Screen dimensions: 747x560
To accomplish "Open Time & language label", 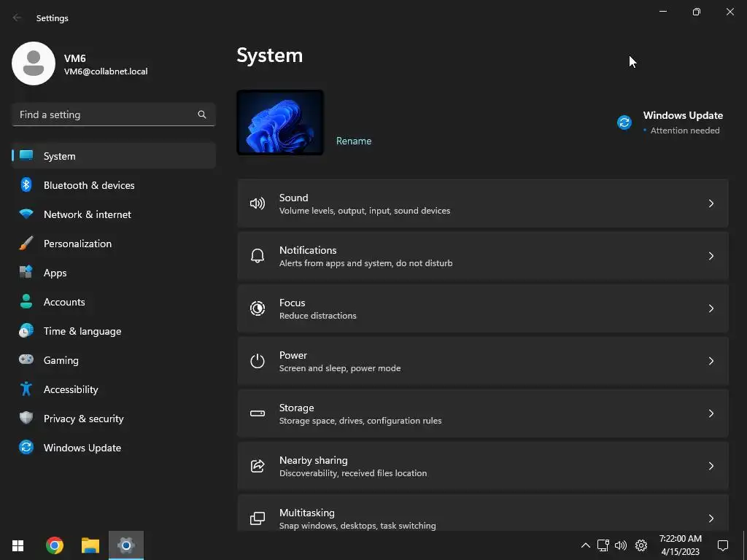I will tap(82, 331).
